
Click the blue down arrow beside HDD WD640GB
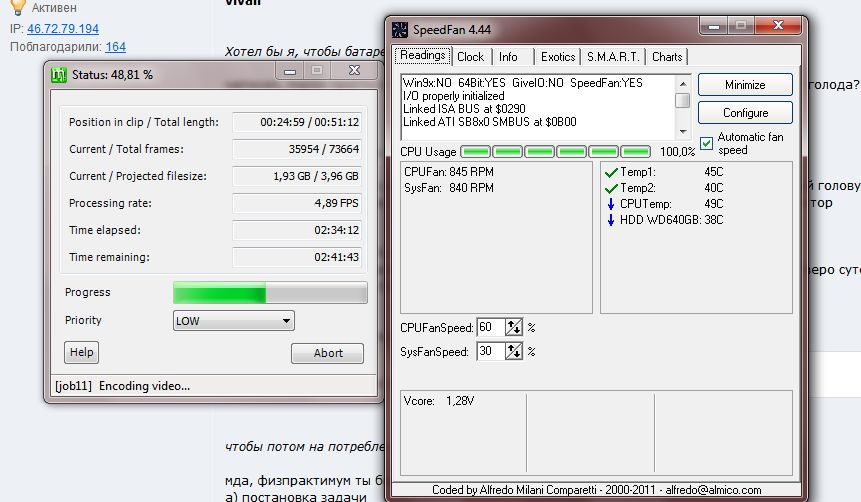click(611, 220)
